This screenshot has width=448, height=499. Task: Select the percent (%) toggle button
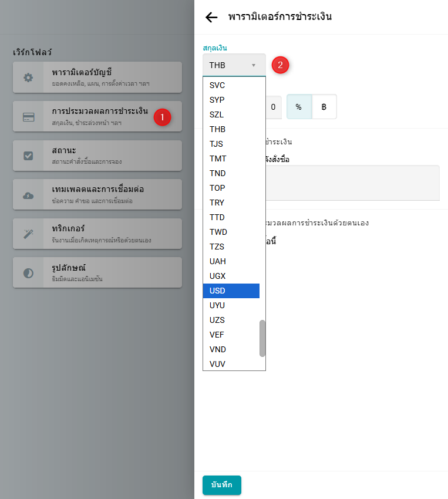pos(299,107)
